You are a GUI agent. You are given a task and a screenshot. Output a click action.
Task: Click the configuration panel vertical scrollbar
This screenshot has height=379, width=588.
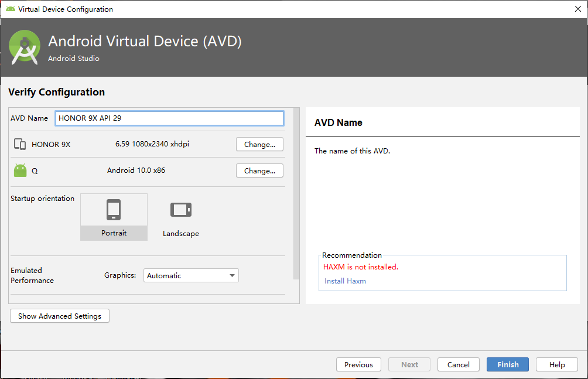pyautogui.click(x=296, y=193)
